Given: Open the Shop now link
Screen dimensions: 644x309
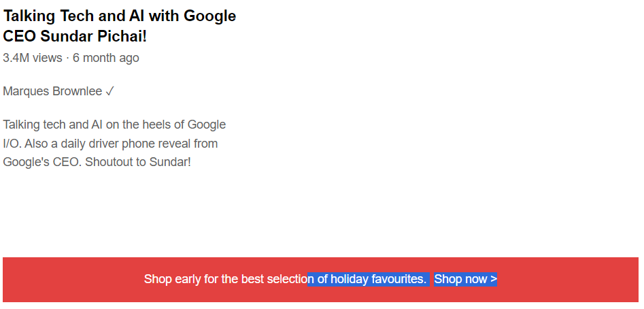Looking at the screenshot, I should [465, 280].
